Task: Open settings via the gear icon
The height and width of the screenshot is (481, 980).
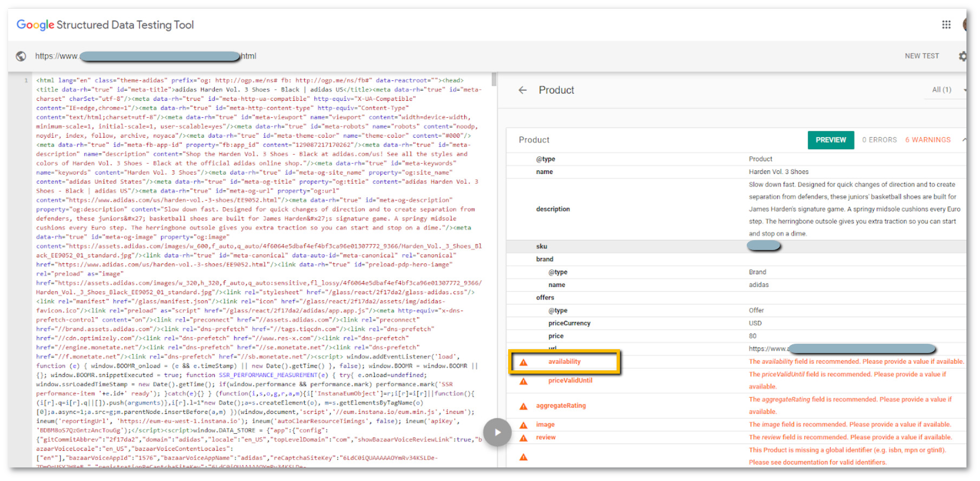Action: [962, 56]
